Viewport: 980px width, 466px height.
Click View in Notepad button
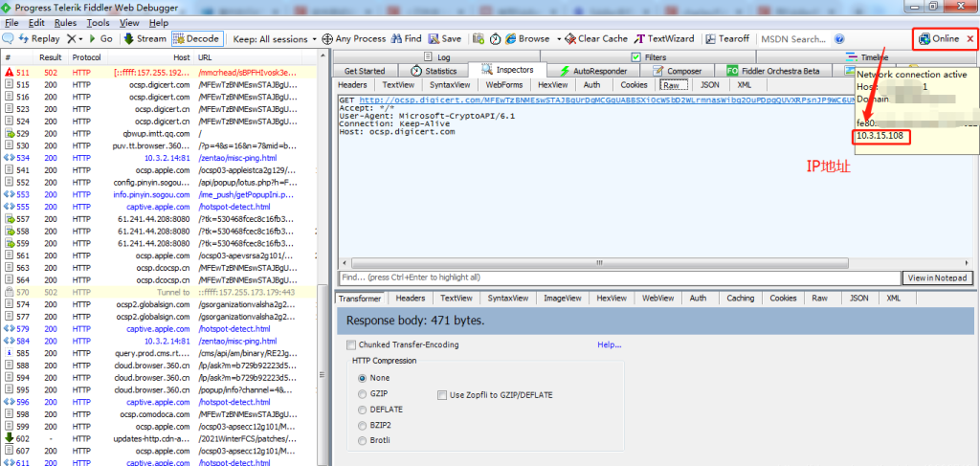(x=938, y=278)
